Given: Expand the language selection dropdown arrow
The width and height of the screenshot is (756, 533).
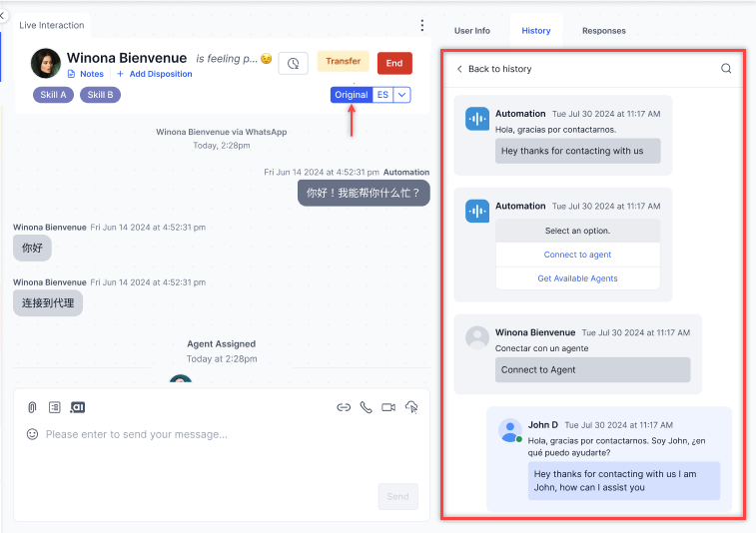Looking at the screenshot, I should (401, 95).
